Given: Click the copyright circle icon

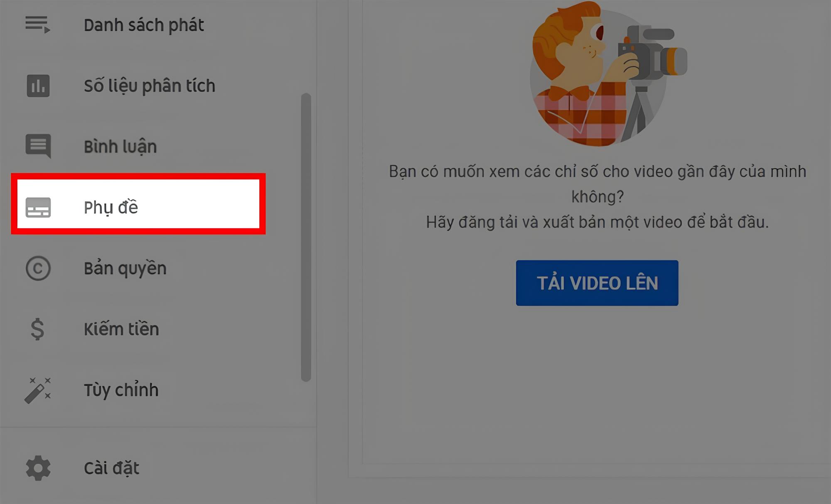Looking at the screenshot, I should (38, 268).
